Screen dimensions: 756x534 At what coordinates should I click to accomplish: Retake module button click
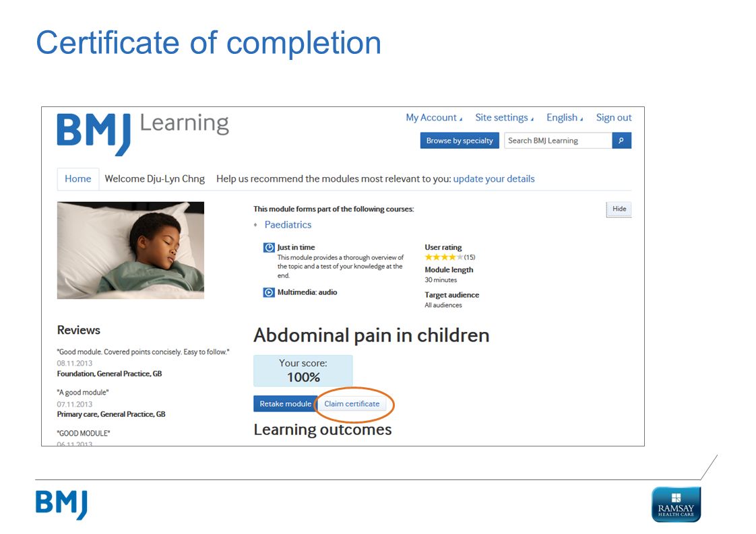point(286,404)
